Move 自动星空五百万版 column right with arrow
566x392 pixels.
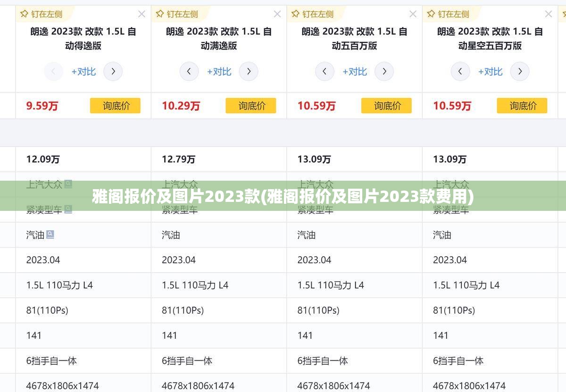tap(520, 72)
